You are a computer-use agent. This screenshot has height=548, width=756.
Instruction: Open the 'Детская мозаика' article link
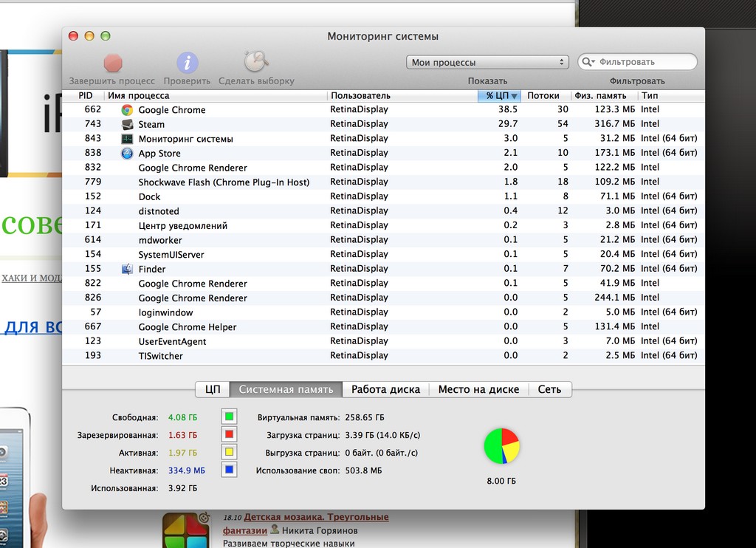(x=316, y=517)
